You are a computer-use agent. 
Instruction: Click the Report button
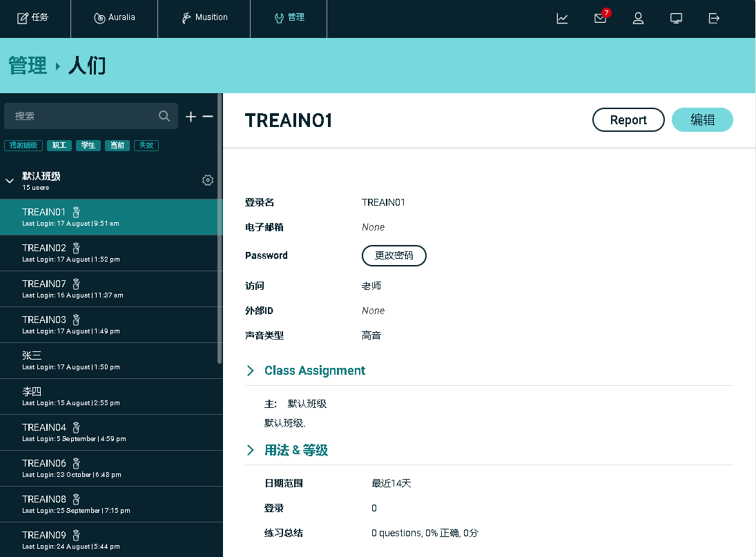628,120
